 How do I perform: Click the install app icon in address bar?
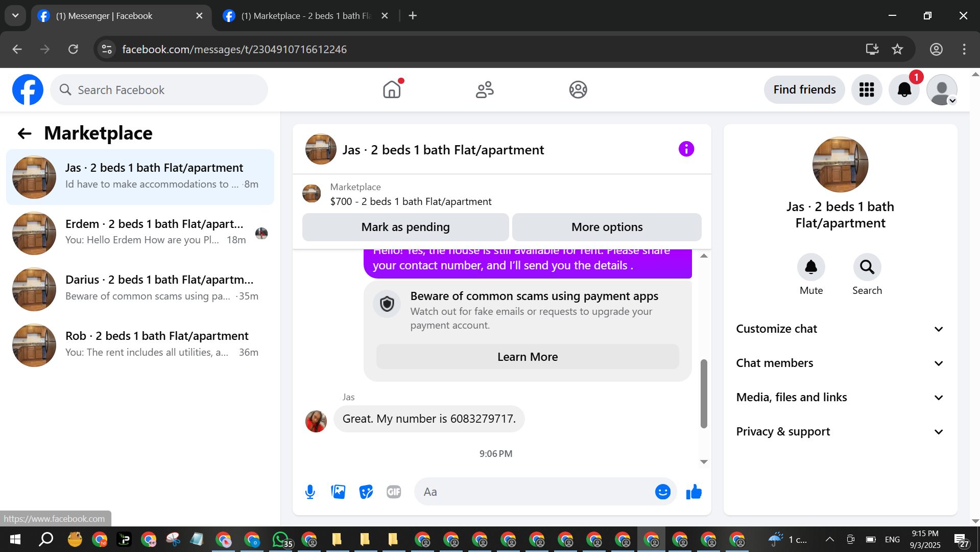[872, 49]
